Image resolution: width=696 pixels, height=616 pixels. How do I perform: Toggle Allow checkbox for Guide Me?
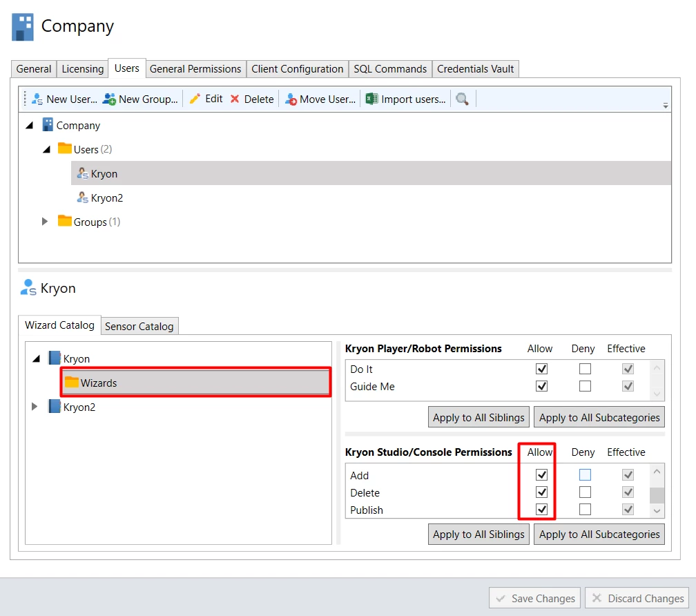(x=541, y=386)
